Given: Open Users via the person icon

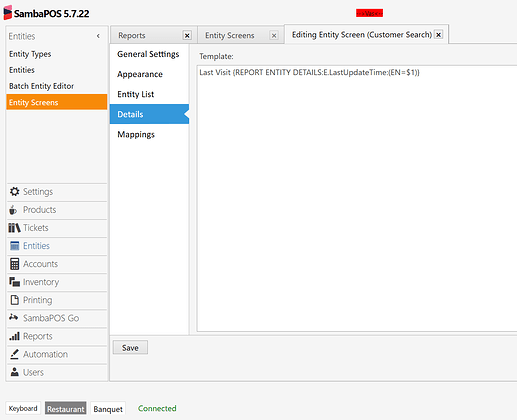Looking at the screenshot, I should [15, 372].
